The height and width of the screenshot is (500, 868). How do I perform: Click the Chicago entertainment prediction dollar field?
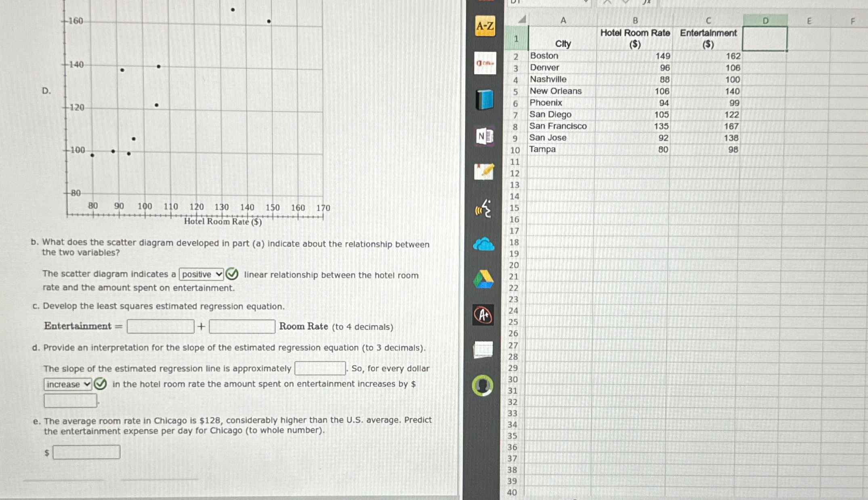point(86,452)
